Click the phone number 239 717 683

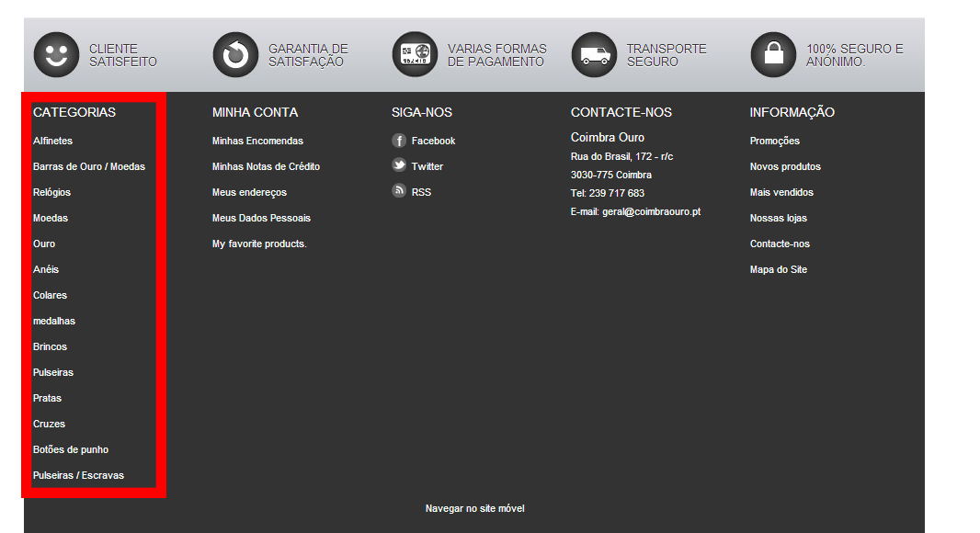tap(616, 194)
